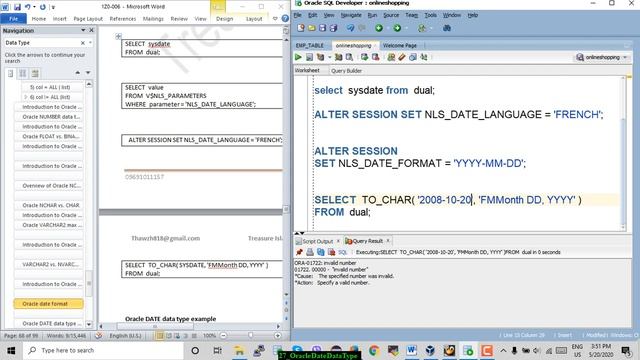Select 'Oracle FLOAT vs. BINA...' heading
640x360 pixels.
click(49, 136)
